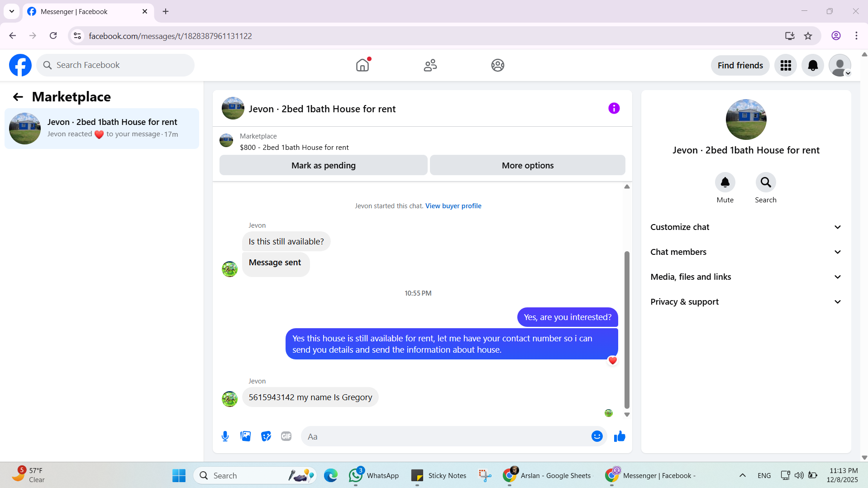Open the View buyer profile link

click(453, 206)
